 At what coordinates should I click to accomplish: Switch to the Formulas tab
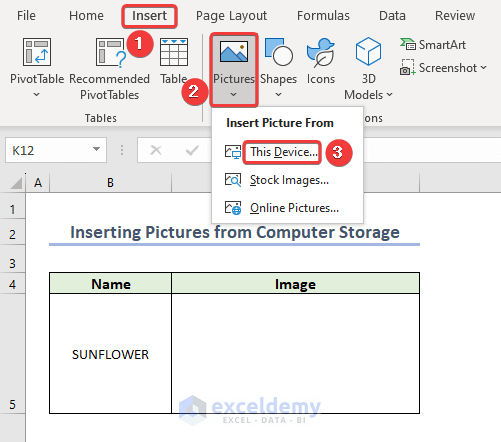coord(323,16)
